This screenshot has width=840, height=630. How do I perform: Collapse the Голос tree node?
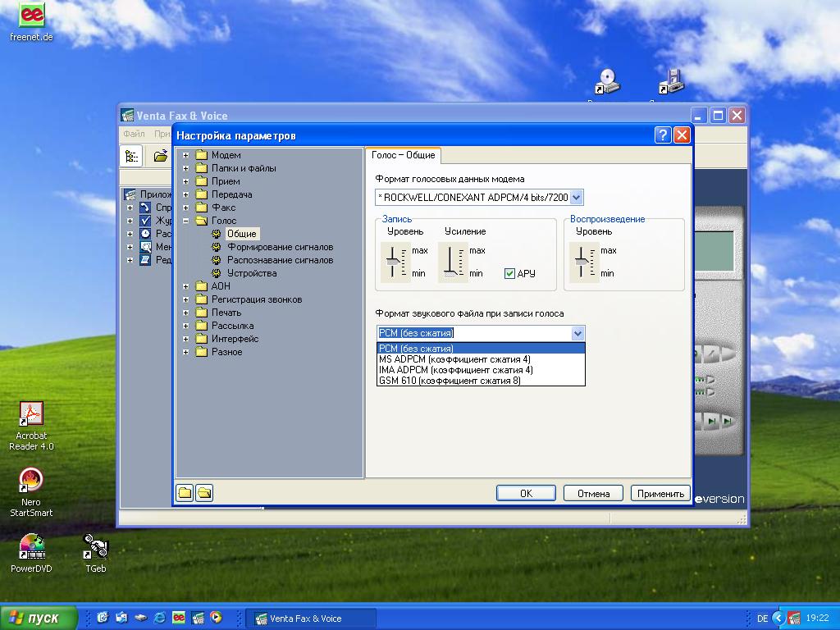pyautogui.click(x=185, y=221)
